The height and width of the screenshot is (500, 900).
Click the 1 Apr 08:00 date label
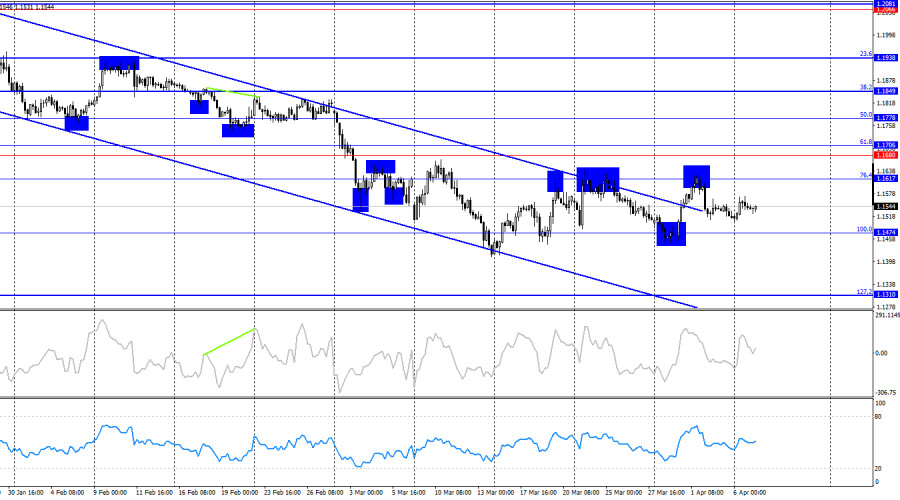tap(707, 493)
